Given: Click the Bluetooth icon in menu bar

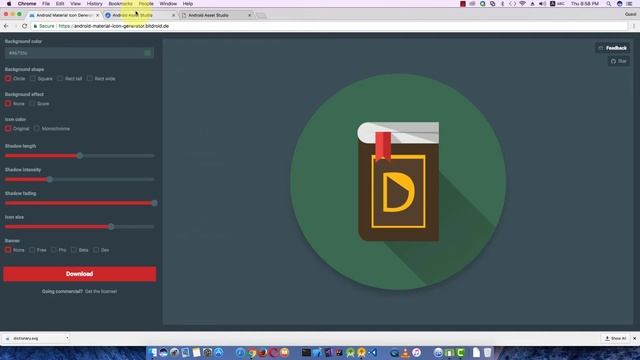Looking at the screenshot, I should coord(502,4).
